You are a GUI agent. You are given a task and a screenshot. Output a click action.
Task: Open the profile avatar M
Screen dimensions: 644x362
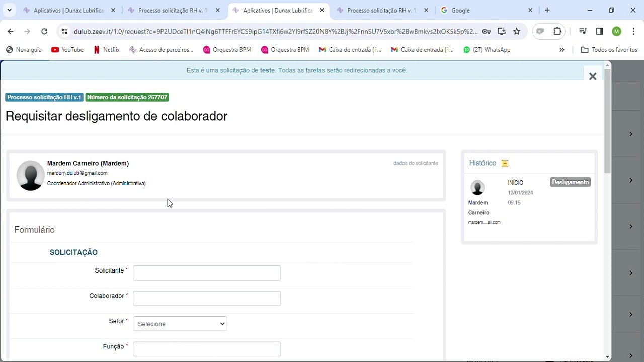coord(616,31)
